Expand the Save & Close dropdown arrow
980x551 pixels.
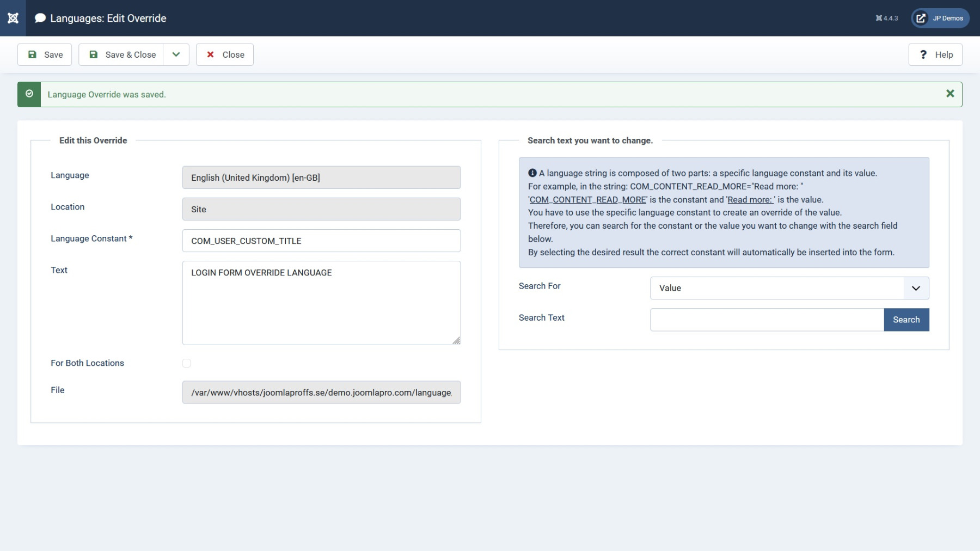[176, 54]
